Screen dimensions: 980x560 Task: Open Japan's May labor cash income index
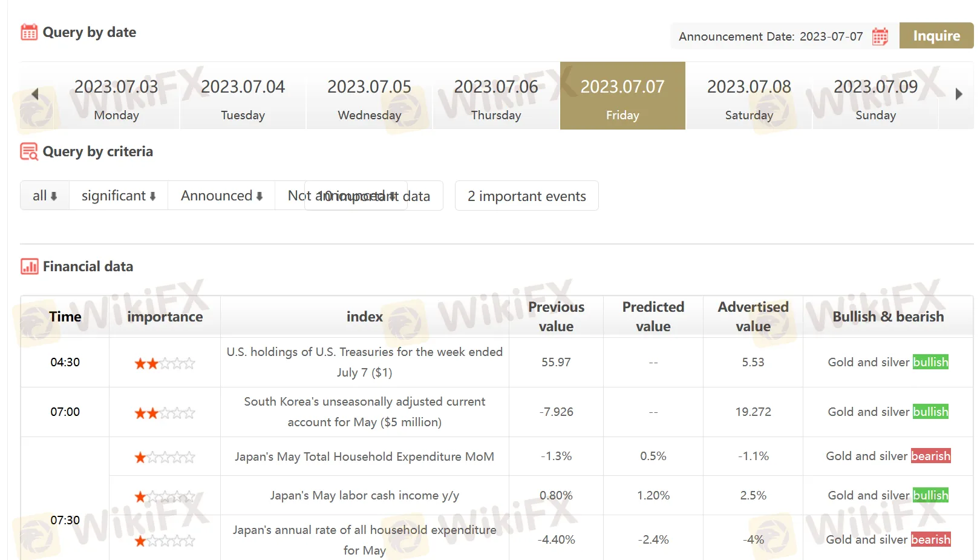(364, 495)
